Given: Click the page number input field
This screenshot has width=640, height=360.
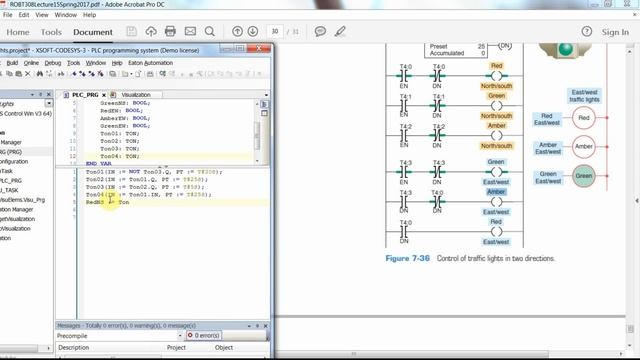Looking at the screenshot, I should tap(275, 31).
